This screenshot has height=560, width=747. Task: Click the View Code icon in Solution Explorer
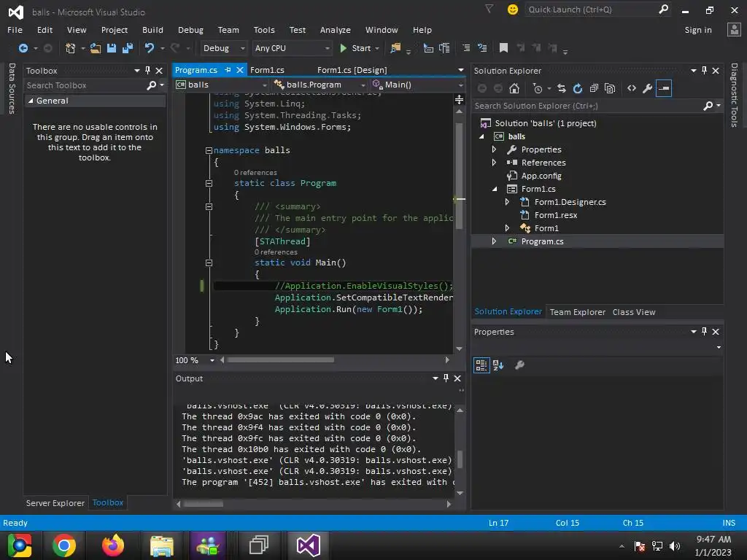(632, 88)
